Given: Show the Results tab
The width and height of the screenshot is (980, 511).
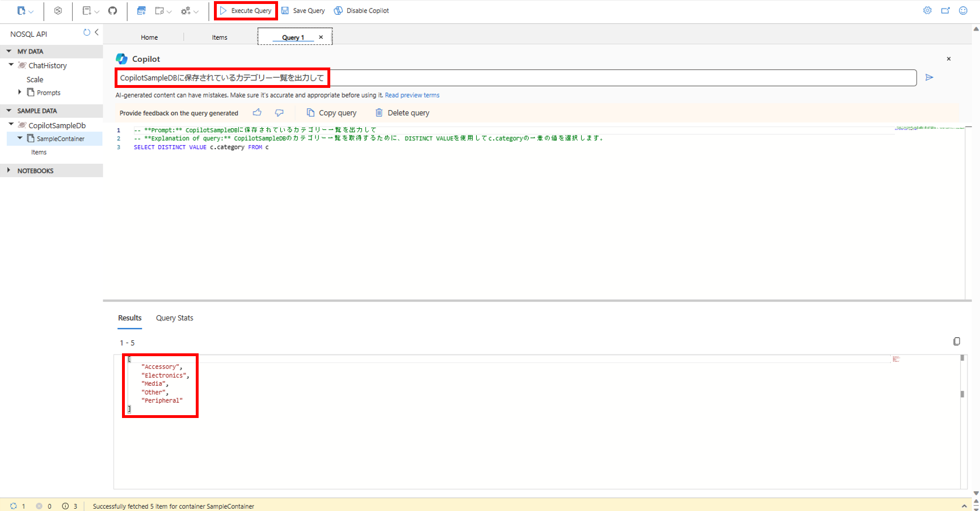Looking at the screenshot, I should 130,318.
